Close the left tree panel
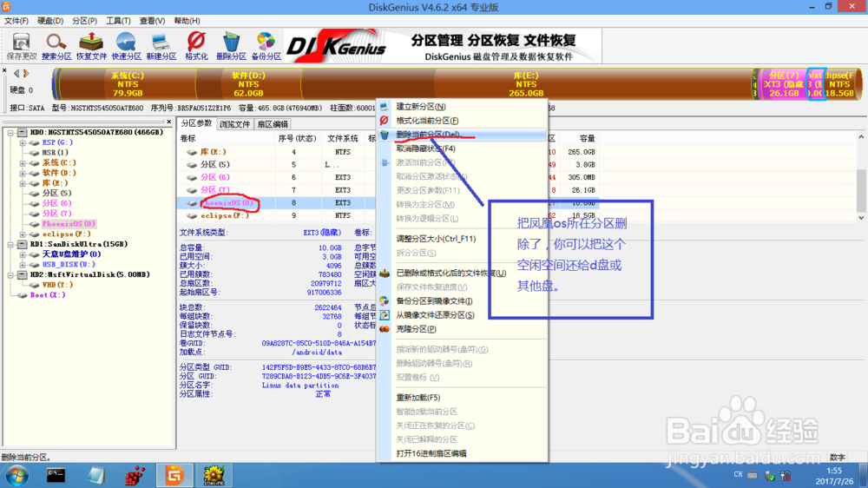This screenshot has height=488, width=868. click(x=169, y=122)
